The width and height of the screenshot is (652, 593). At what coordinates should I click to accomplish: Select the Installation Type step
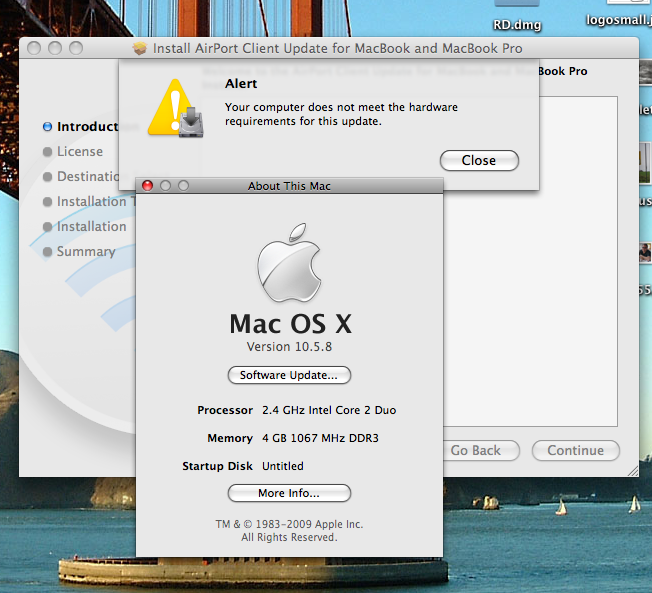click(x=89, y=201)
